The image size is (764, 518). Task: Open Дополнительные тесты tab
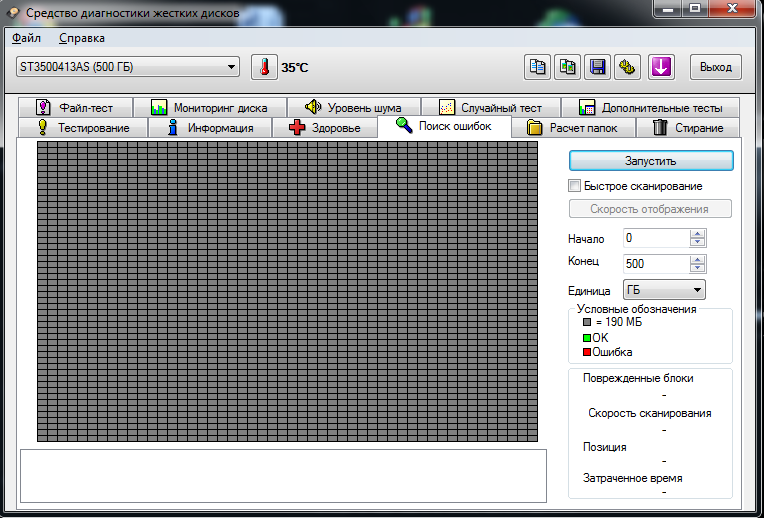coord(650,107)
